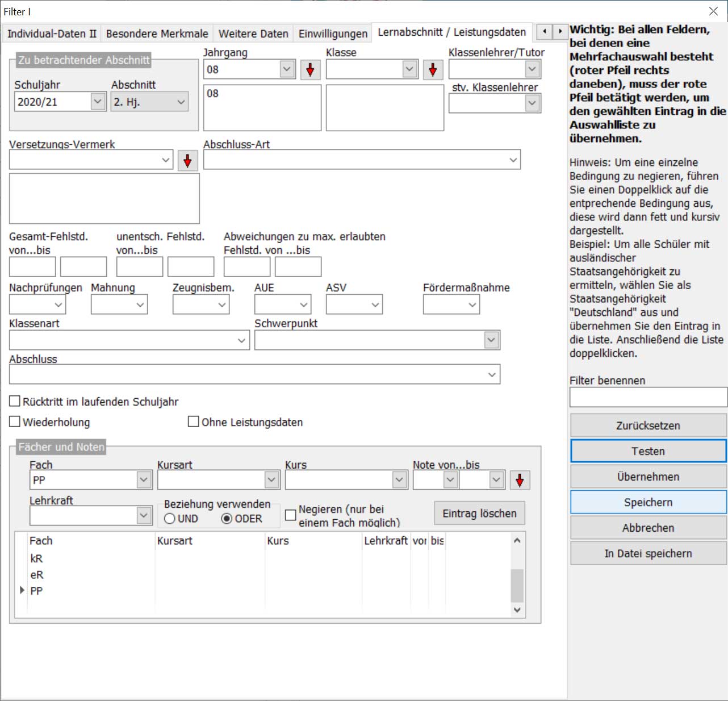Screen dimensions: 728x701
Task: Expand the Klassenart dropdown
Action: [x=242, y=340]
